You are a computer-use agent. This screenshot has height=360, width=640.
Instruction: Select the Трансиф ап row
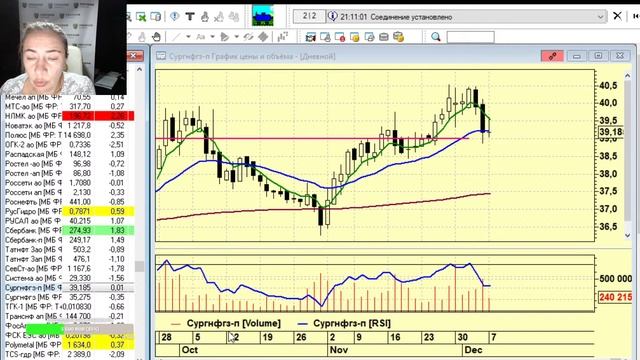[x=68, y=316]
